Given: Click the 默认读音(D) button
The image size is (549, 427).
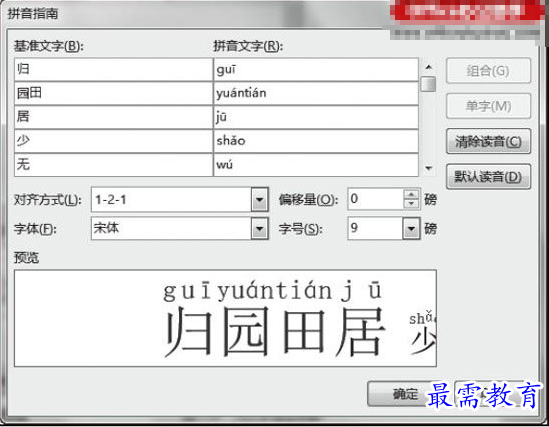Looking at the screenshot, I should [488, 177].
